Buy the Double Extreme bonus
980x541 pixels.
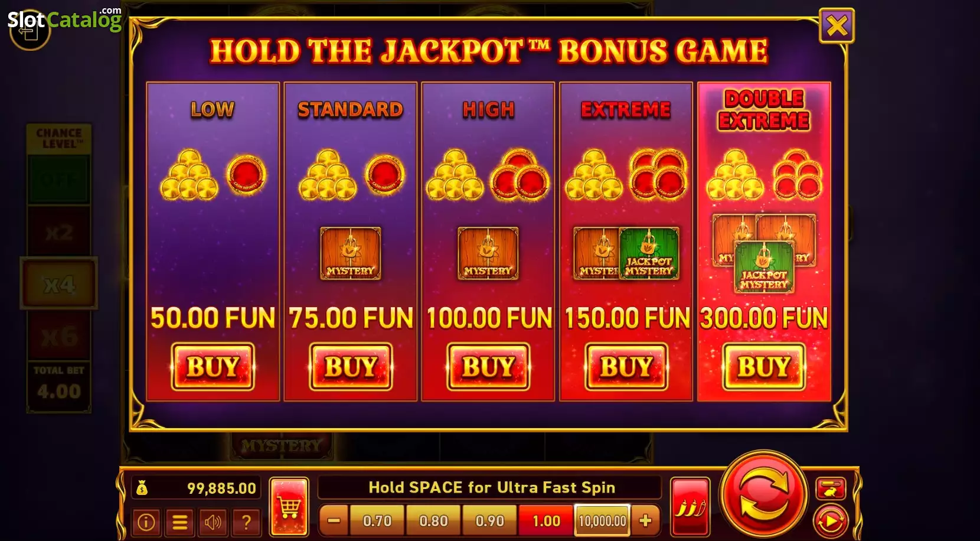click(764, 367)
